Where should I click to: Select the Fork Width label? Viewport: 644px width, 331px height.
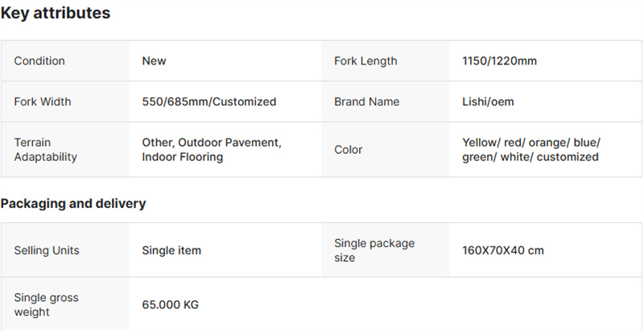43,101
